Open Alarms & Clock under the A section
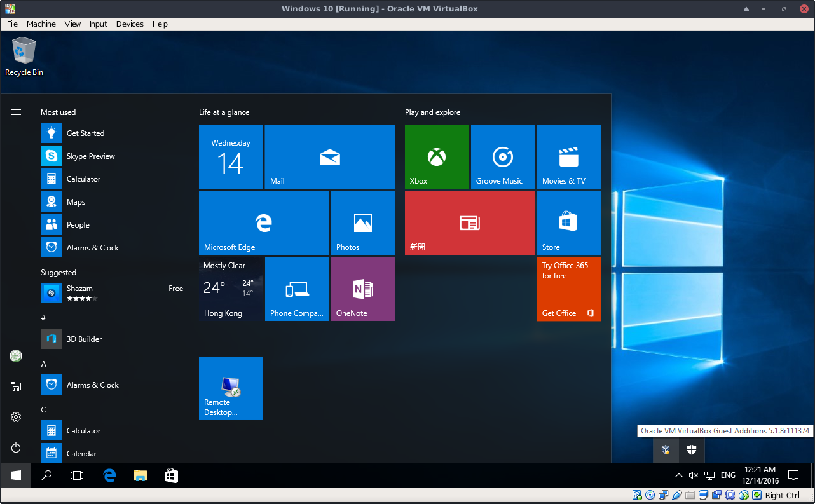Viewport: 815px width, 504px height. pyautogui.click(x=113, y=385)
